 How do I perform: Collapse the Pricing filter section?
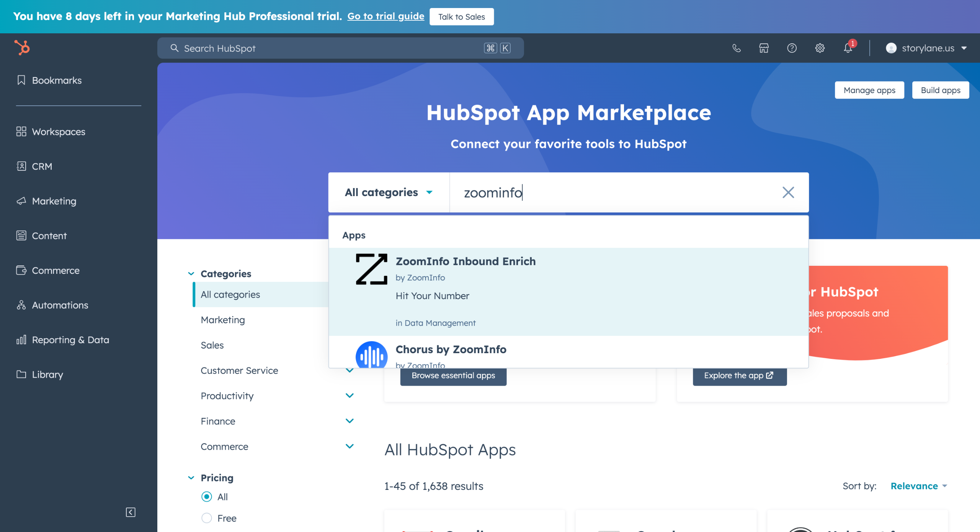click(x=191, y=478)
